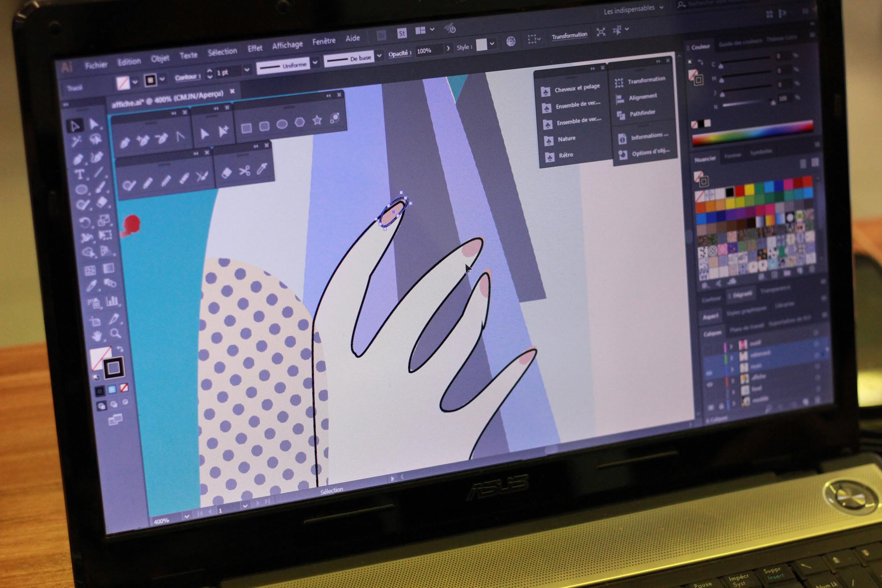This screenshot has height=588, width=882.
Task: Open the De base brush definition dropdown
Action: point(379,55)
